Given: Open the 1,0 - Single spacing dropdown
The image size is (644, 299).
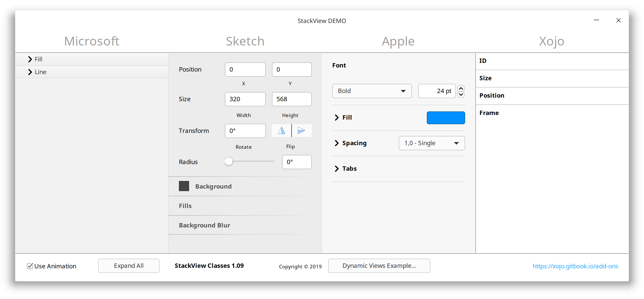Looking at the screenshot, I should (432, 143).
